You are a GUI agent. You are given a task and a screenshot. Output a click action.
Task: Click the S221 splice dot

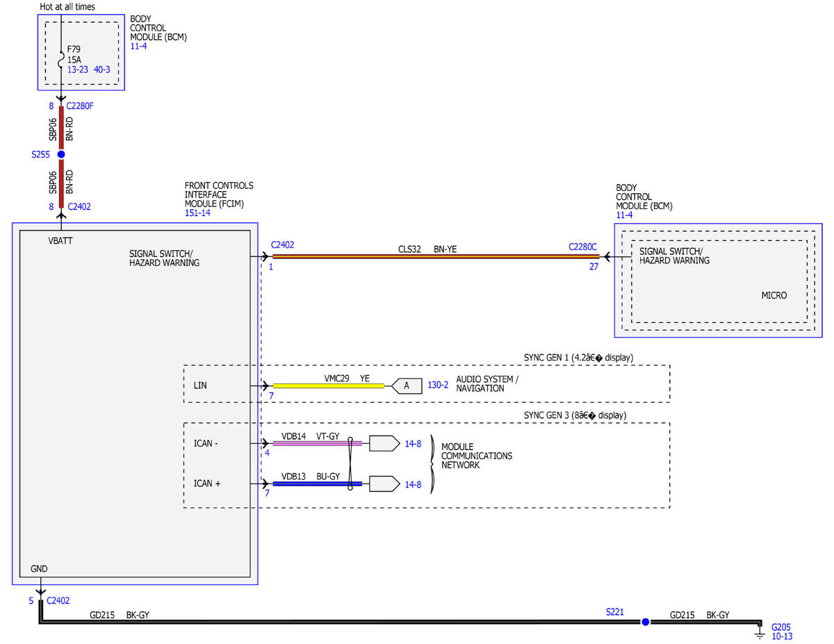[x=645, y=622]
